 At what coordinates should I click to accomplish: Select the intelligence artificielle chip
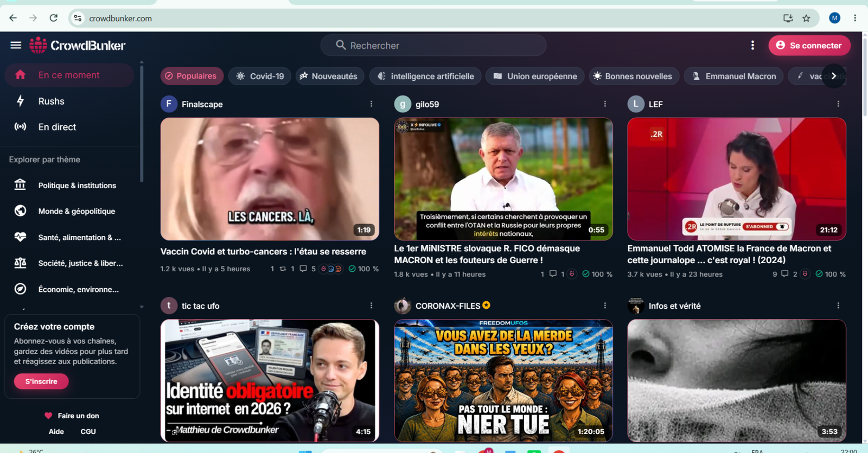click(425, 76)
